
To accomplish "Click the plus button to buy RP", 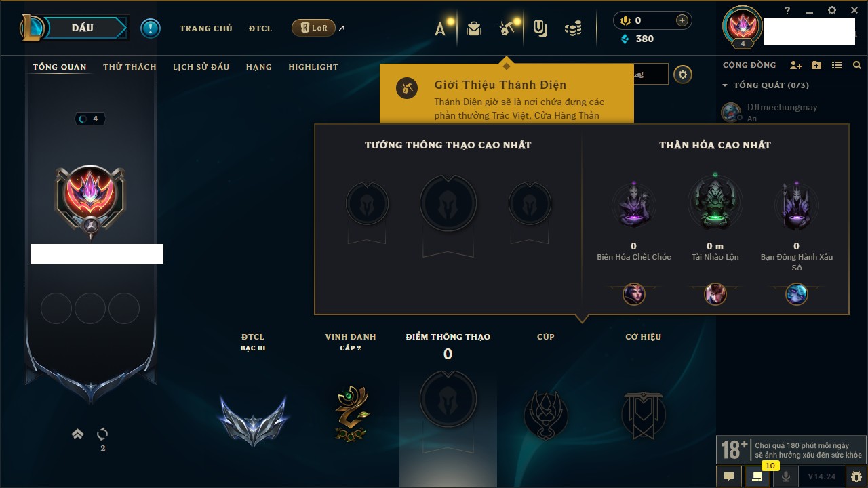I will 682,21.
